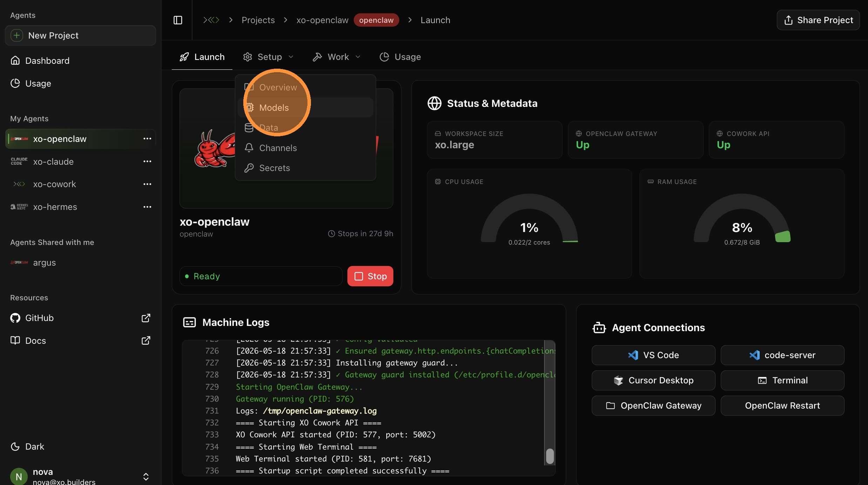Click the Dashboard home icon
868x485 pixels.
click(x=15, y=61)
